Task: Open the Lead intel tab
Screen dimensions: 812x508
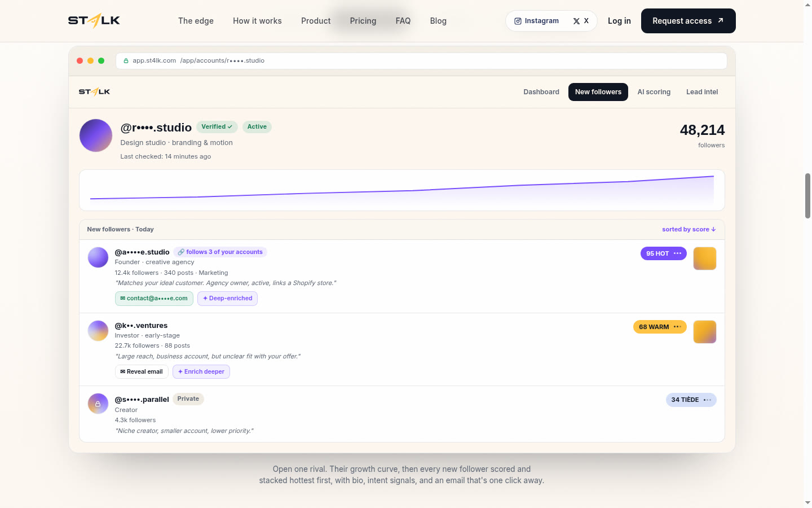Action: pyautogui.click(x=702, y=92)
